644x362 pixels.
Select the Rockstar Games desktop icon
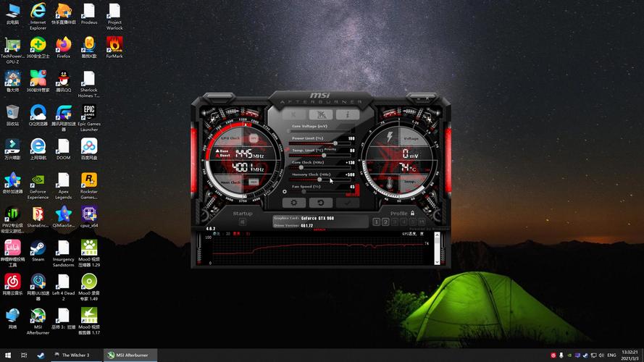click(88, 185)
